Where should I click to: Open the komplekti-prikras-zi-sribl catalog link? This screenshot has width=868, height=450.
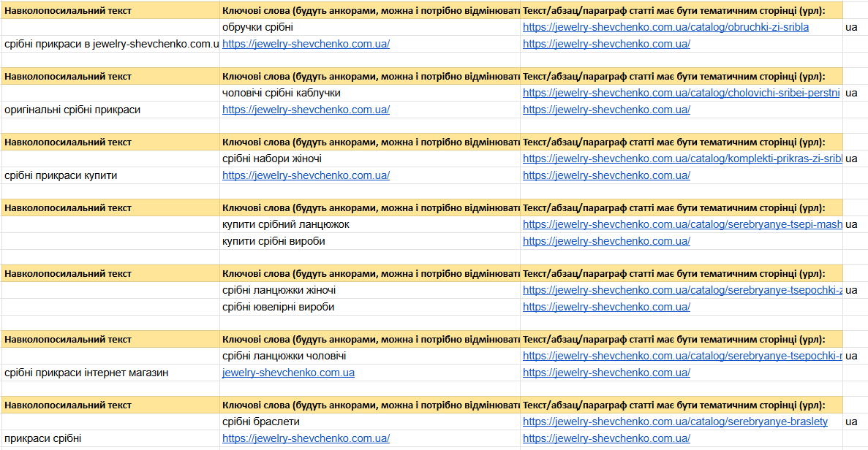(x=682, y=159)
